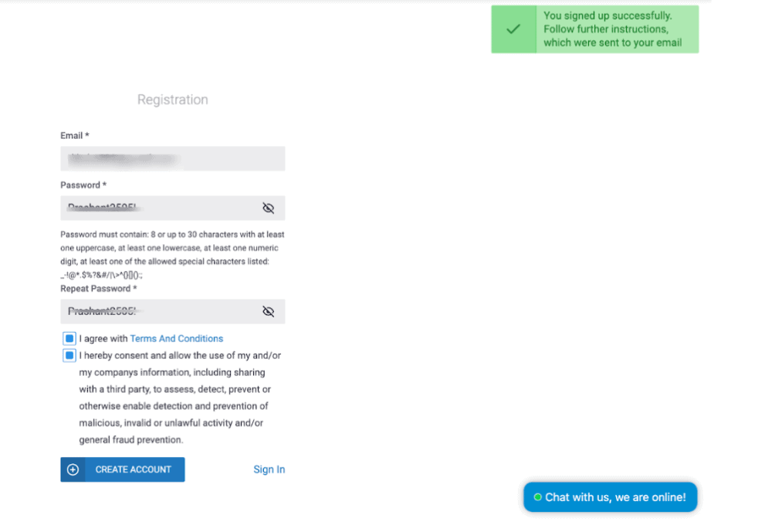Image resolution: width=775 pixels, height=532 pixels.
Task: Toggle password visibility eye icon in Password field
Action: 268,208
